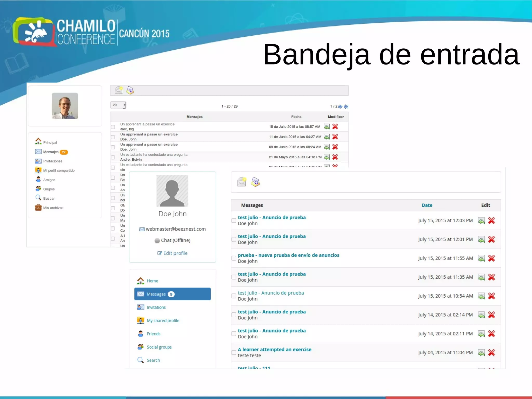Select checkbox for 11 de Junio Doe, John message
The width and height of the screenshot is (532, 399).
click(x=113, y=137)
